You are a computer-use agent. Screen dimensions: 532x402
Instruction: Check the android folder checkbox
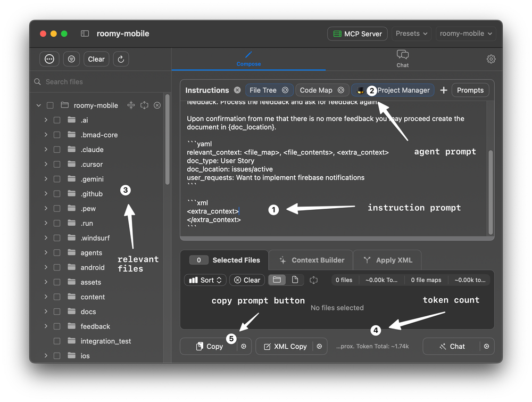[57, 267]
